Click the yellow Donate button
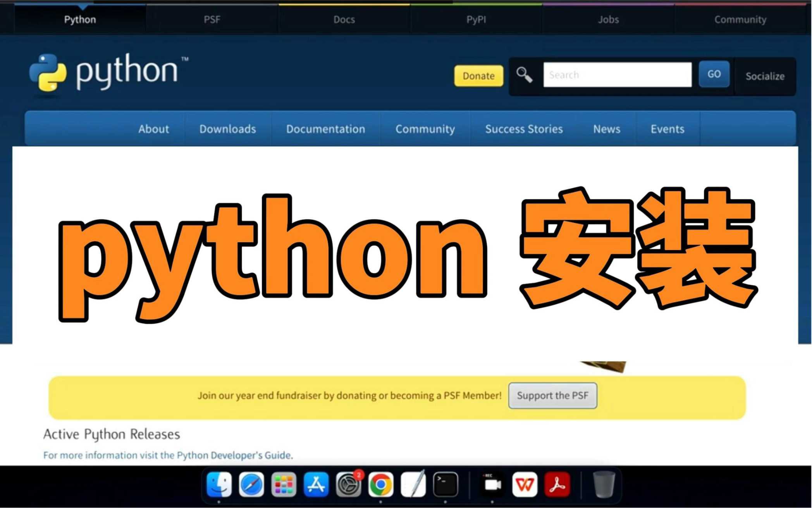The height and width of the screenshot is (508, 812). (x=479, y=76)
